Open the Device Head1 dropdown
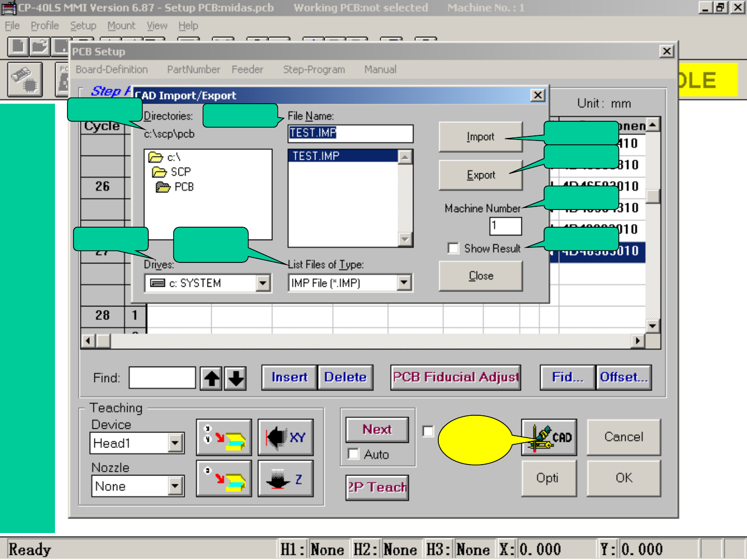 pos(175,443)
